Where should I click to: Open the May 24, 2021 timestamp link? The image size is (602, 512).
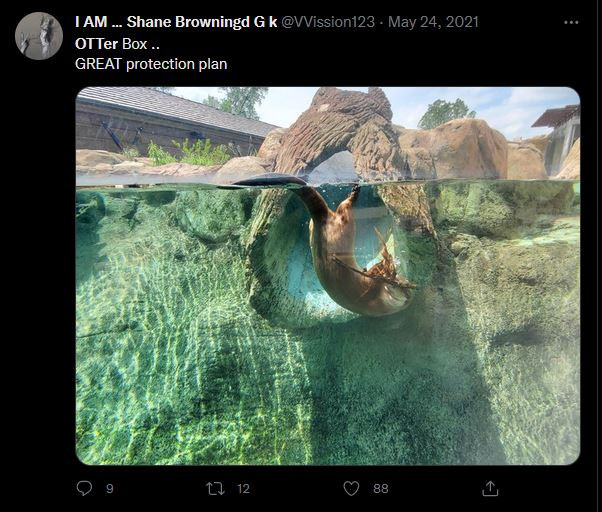pyautogui.click(x=433, y=22)
